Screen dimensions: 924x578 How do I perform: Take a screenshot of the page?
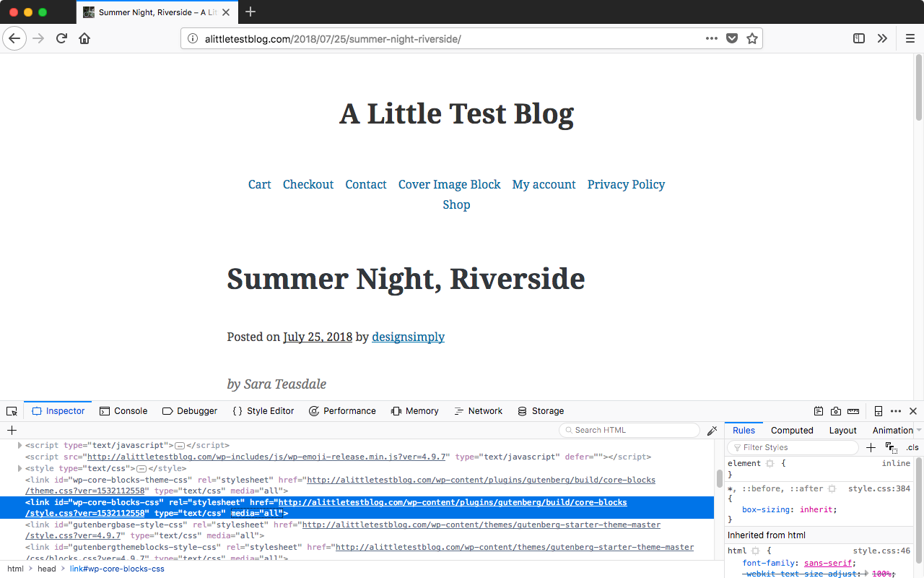[836, 411]
